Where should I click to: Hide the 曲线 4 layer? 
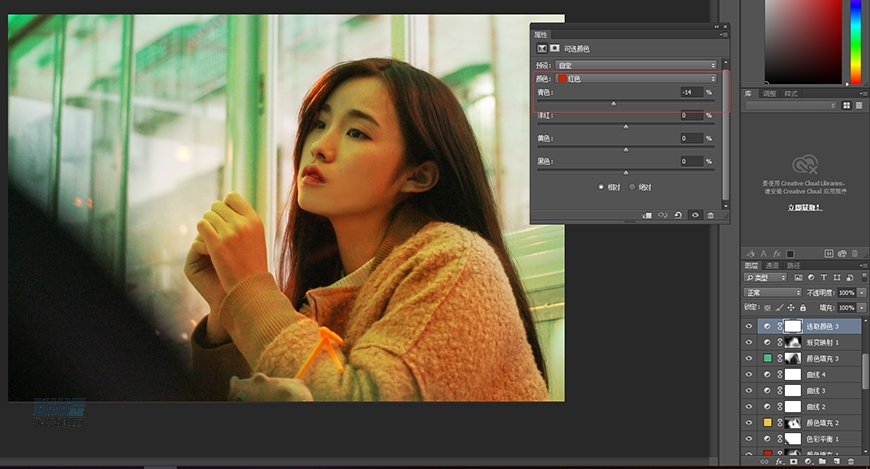(749, 374)
